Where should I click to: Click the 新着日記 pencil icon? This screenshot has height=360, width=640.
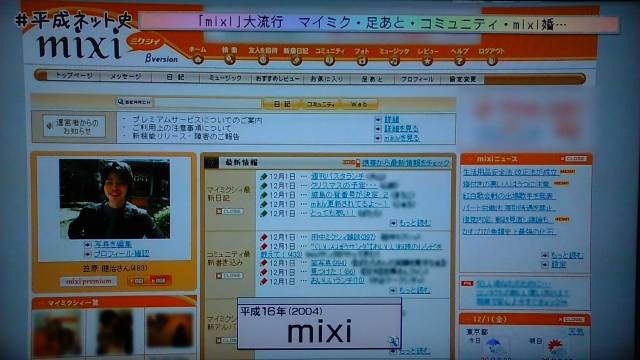[296, 61]
